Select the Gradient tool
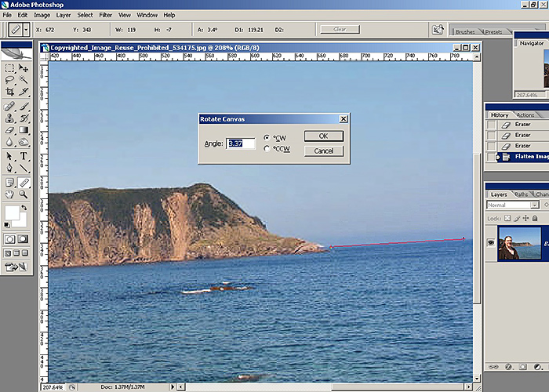 coord(24,130)
